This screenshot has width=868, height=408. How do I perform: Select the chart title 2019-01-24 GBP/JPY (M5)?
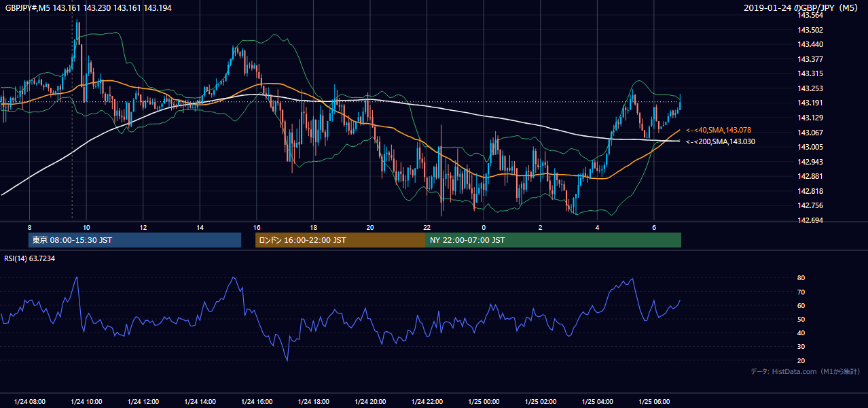(801, 8)
